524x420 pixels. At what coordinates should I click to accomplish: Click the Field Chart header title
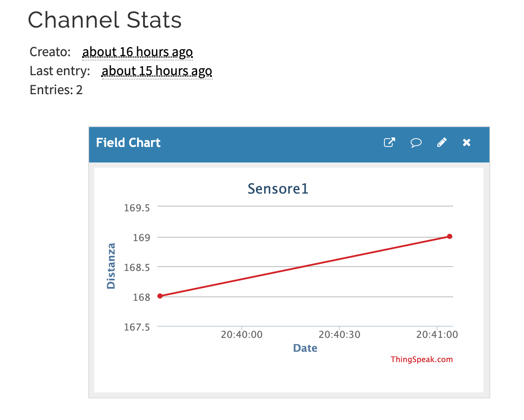pyautogui.click(x=128, y=143)
